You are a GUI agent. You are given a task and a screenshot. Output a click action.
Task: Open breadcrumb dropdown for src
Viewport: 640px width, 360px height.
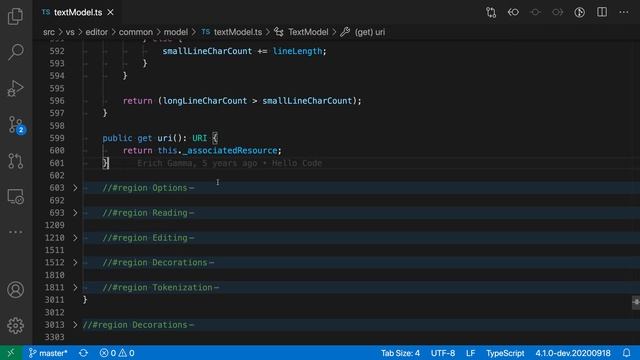49,32
